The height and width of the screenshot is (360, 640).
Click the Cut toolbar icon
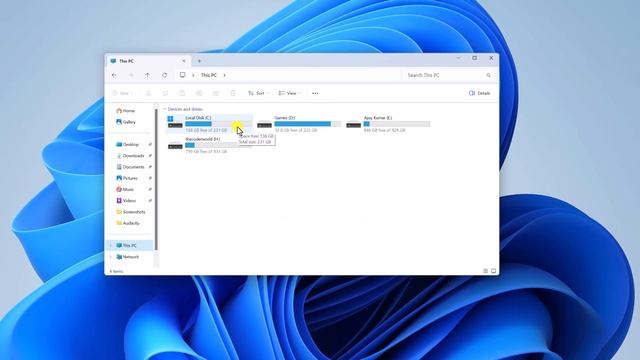pyautogui.click(x=149, y=93)
